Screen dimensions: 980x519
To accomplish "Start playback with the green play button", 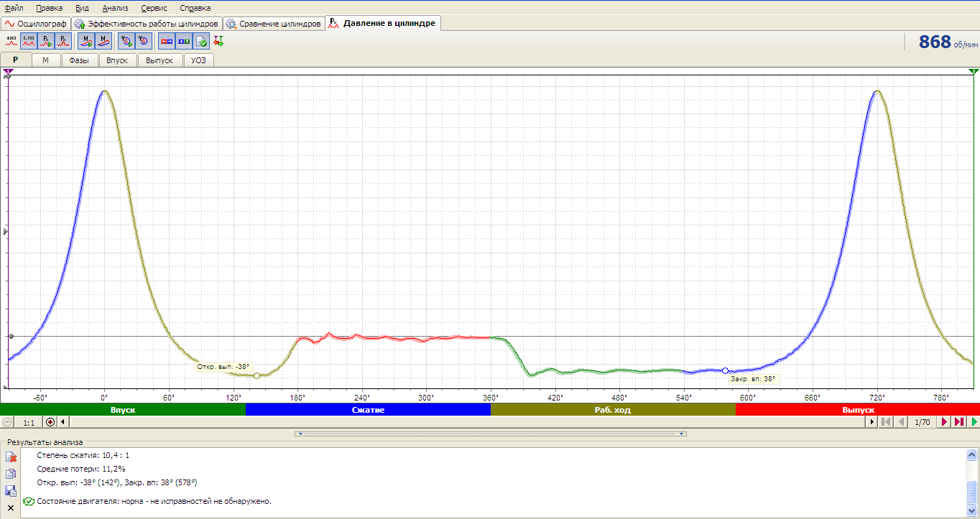I will pos(974,422).
